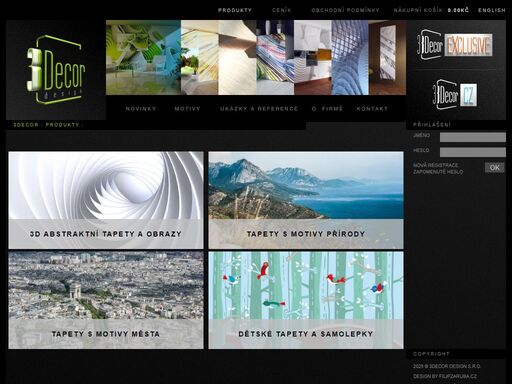512x384 pixels.
Task: Open Tapety s motivy přírody category
Action: 306,200
